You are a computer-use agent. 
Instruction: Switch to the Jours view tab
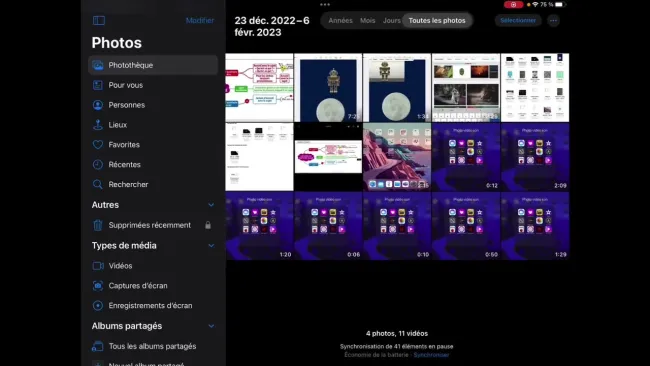391,20
